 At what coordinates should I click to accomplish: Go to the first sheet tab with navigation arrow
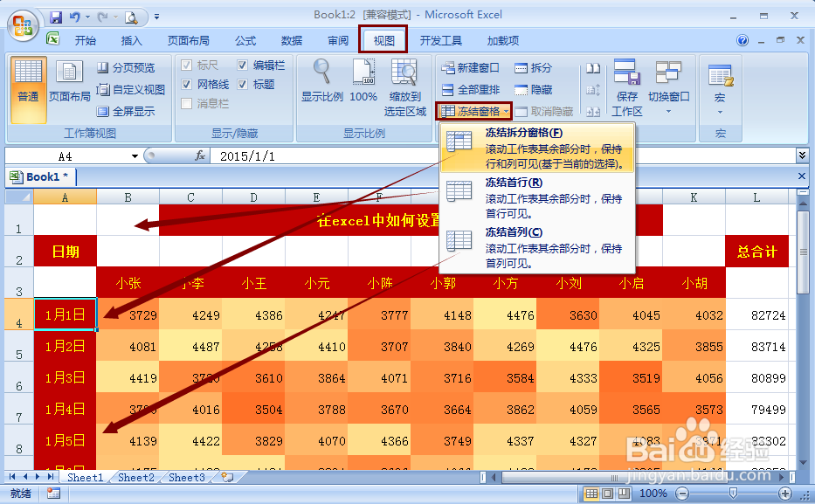coord(12,476)
